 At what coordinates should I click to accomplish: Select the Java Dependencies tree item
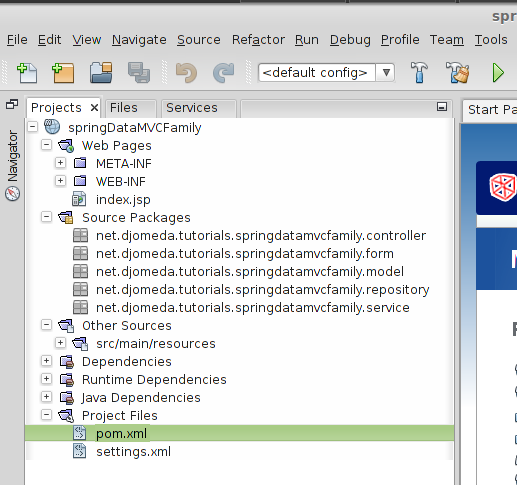click(x=141, y=398)
